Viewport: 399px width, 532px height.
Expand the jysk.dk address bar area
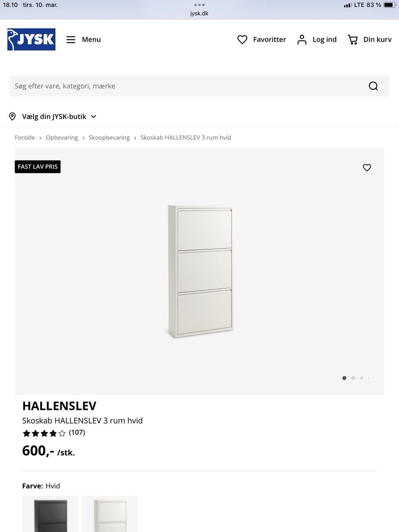(x=199, y=13)
